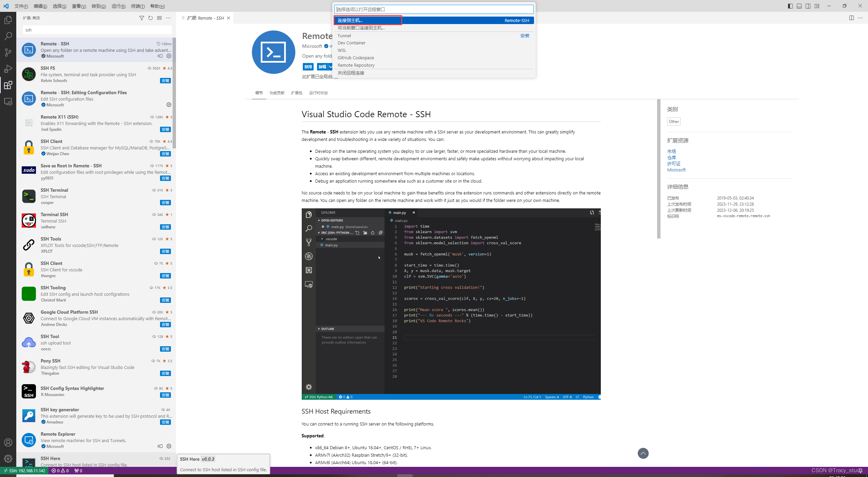Open the 市场 resource link
The height and width of the screenshot is (477, 868).
671,151
